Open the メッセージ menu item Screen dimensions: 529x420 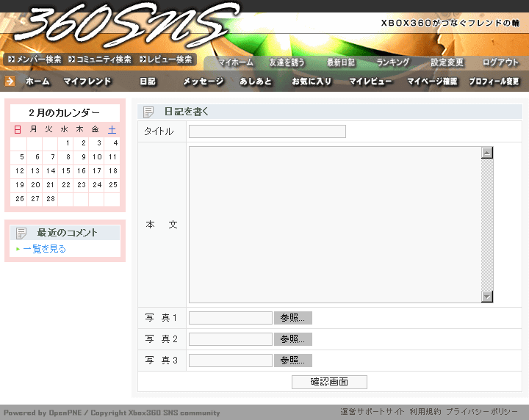204,82
